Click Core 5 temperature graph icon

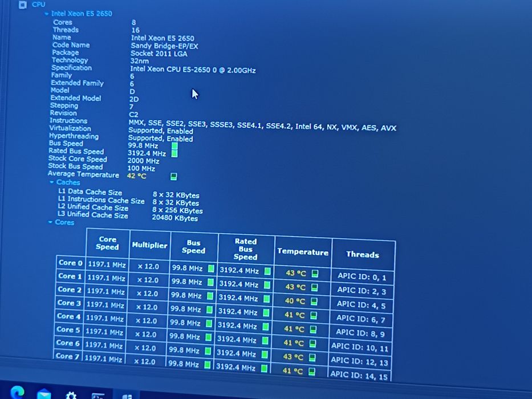tap(312, 343)
